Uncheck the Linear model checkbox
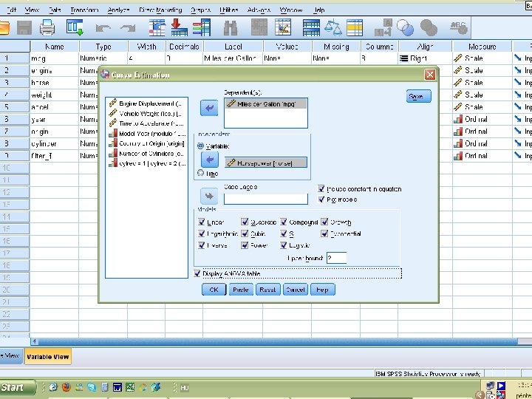532x399 pixels. (202, 222)
